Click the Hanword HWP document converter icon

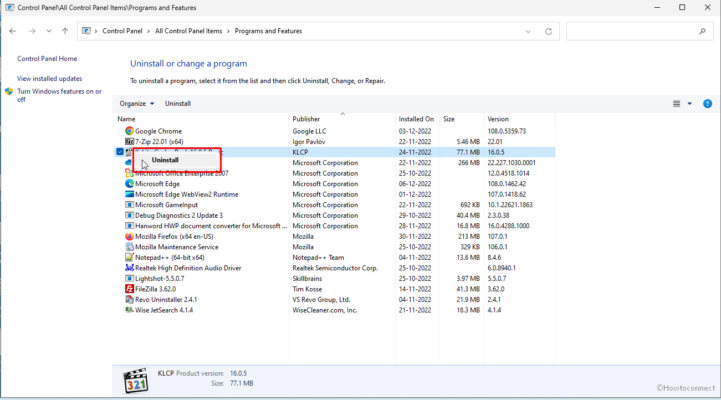point(129,226)
